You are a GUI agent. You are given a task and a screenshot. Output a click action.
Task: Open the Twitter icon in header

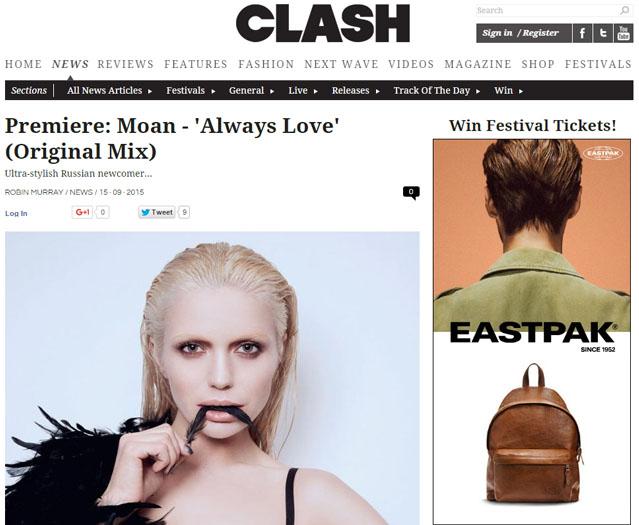603,33
